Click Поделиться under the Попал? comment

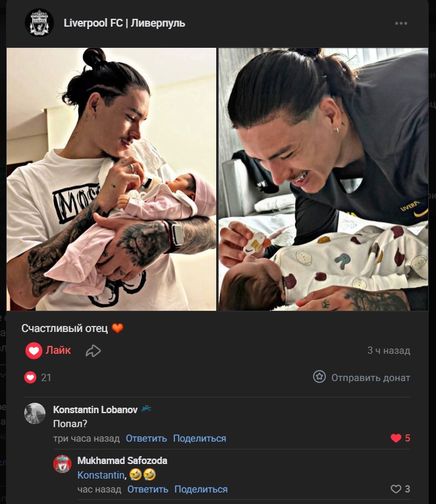pos(199,439)
